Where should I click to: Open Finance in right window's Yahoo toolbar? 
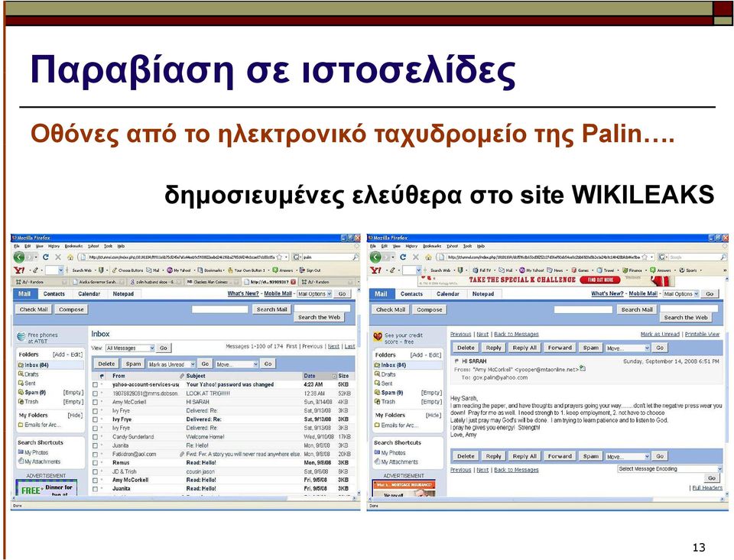click(632, 270)
